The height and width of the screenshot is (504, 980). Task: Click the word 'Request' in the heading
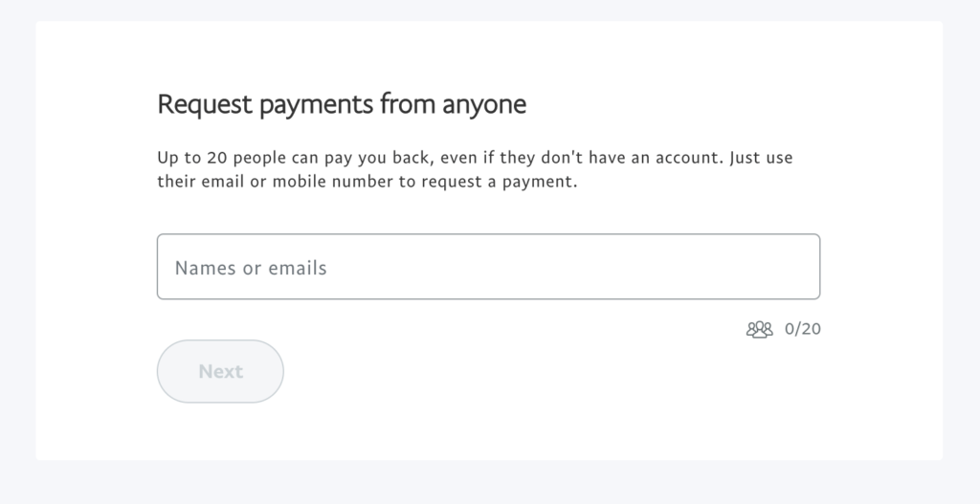click(x=205, y=104)
